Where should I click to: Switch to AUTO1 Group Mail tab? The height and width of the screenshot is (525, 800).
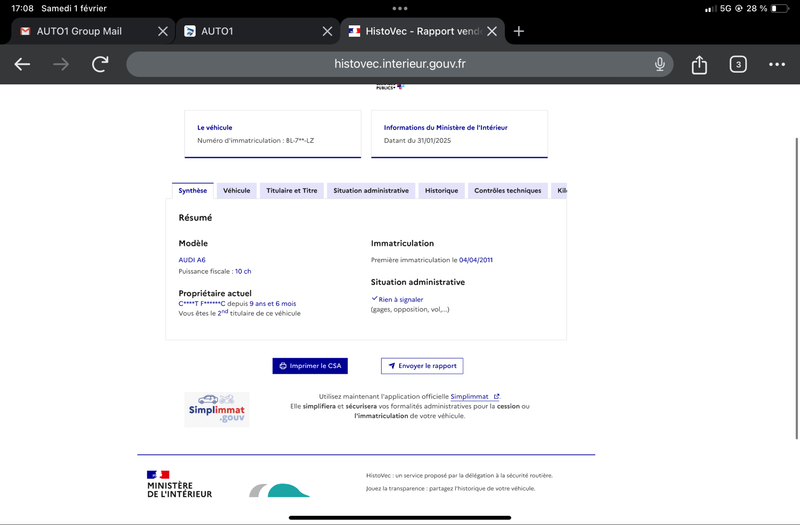[93, 31]
